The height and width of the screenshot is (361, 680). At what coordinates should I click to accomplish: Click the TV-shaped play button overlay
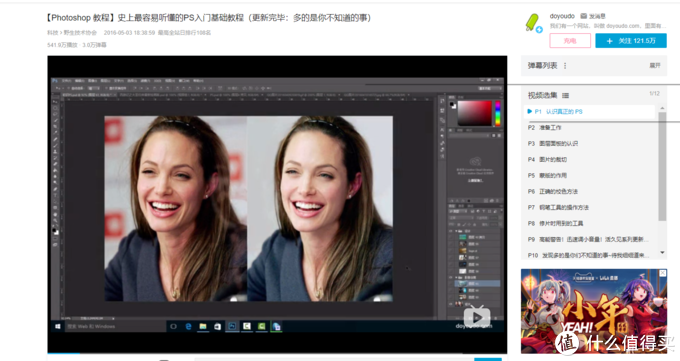(x=477, y=317)
